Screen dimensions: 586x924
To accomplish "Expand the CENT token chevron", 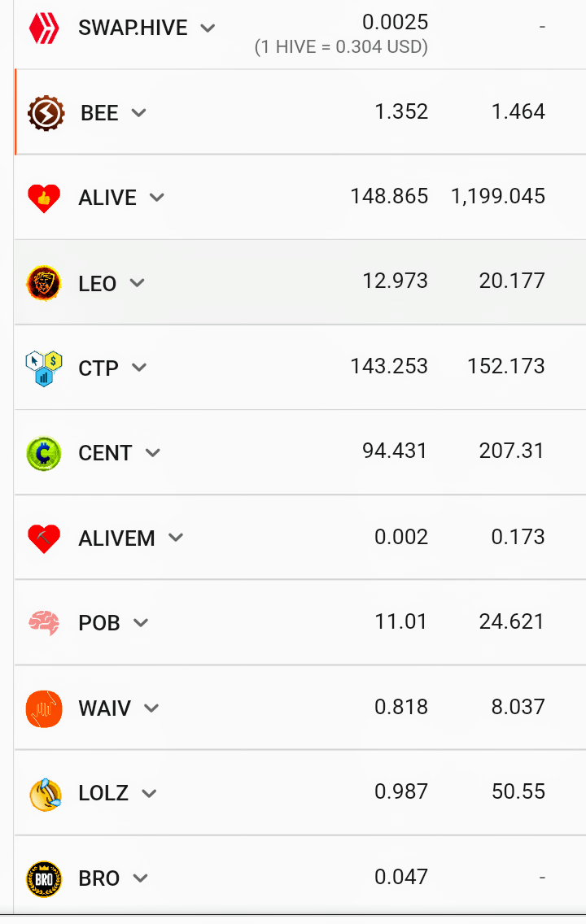I will tap(153, 452).
